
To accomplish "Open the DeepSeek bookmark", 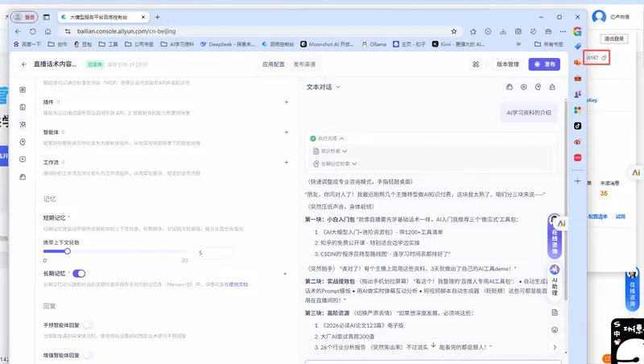I will 228,44.
